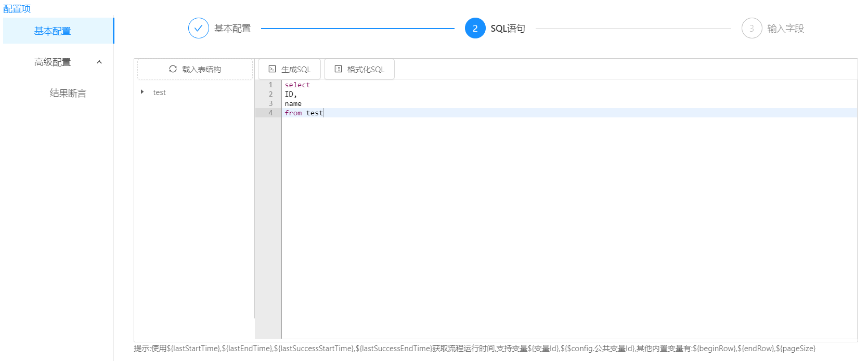The width and height of the screenshot is (868, 361).
Task: Open the 结果断言 sidebar item
Action: (x=68, y=93)
